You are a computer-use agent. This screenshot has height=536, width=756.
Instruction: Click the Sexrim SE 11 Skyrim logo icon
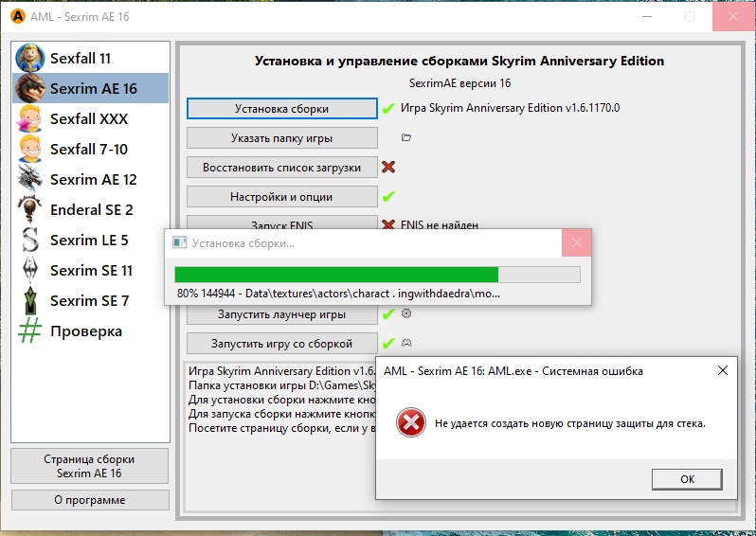click(30, 271)
